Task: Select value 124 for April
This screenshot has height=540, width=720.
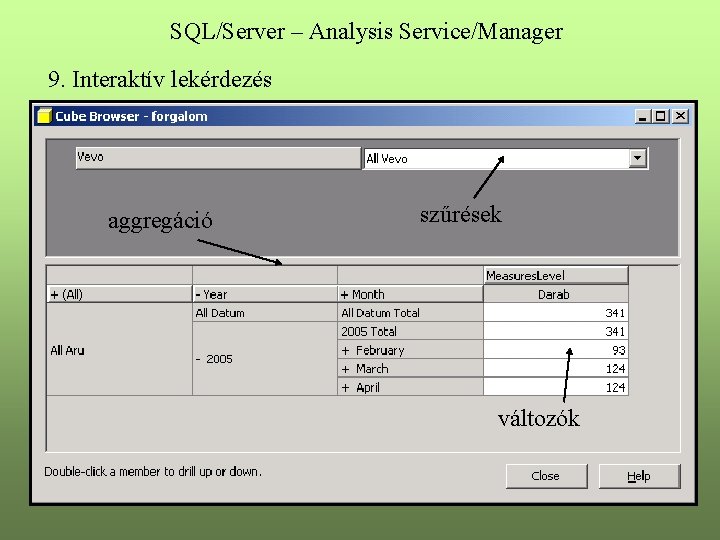Action: point(556,388)
